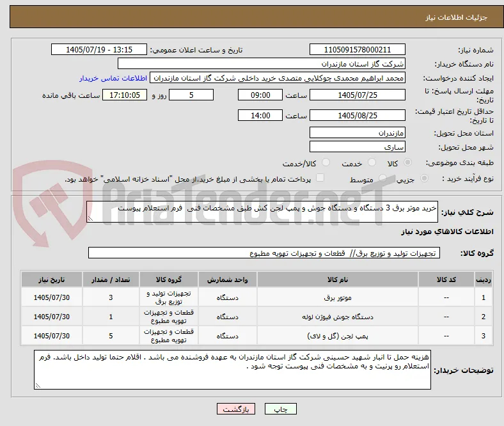Click quantity 3 in موتور برق row

(x=111, y=297)
